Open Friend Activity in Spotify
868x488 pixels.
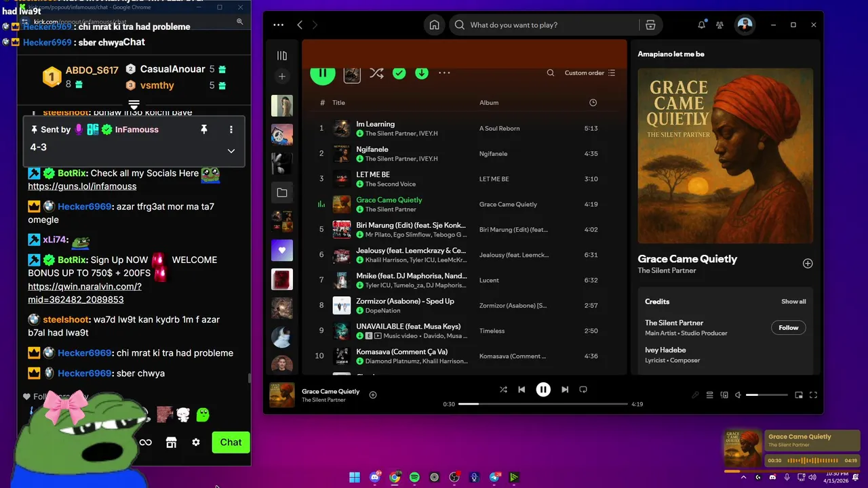coord(720,25)
